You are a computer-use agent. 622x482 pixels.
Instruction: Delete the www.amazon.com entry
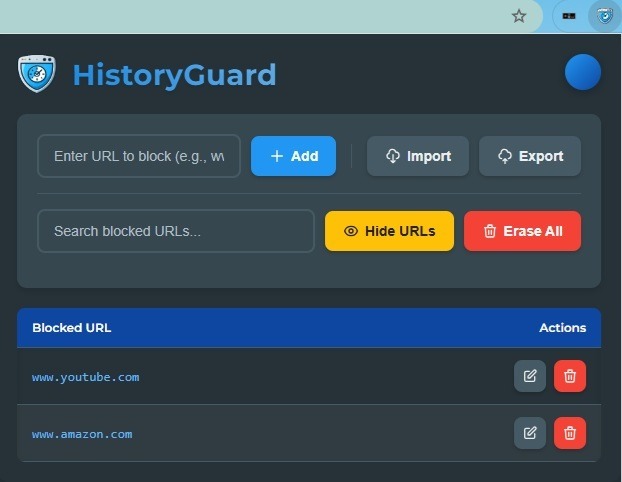(570, 433)
